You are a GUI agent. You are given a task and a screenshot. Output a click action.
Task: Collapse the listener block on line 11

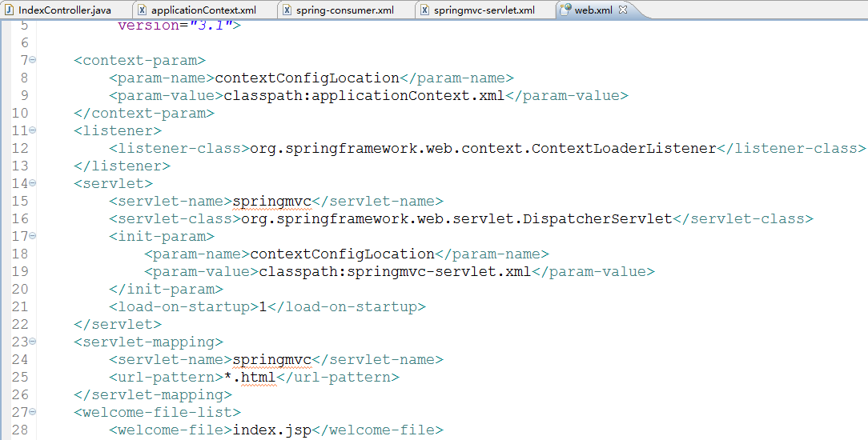coord(33,130)
